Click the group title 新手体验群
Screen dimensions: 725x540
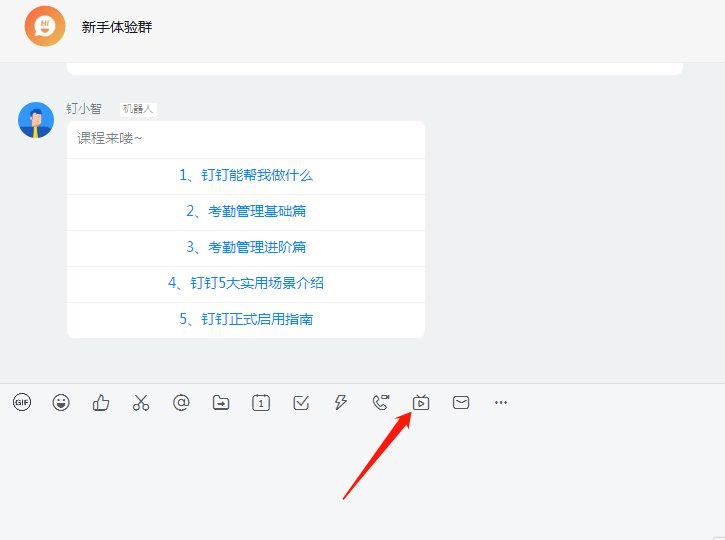click(117, 27)
